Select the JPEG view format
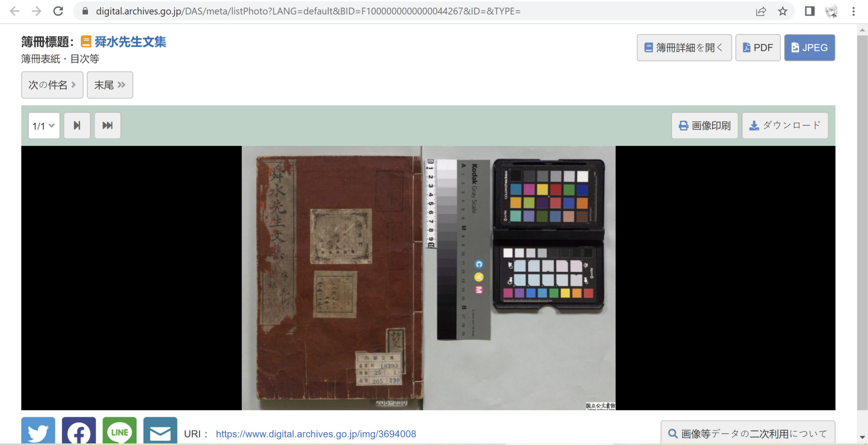 click(809, 47)
